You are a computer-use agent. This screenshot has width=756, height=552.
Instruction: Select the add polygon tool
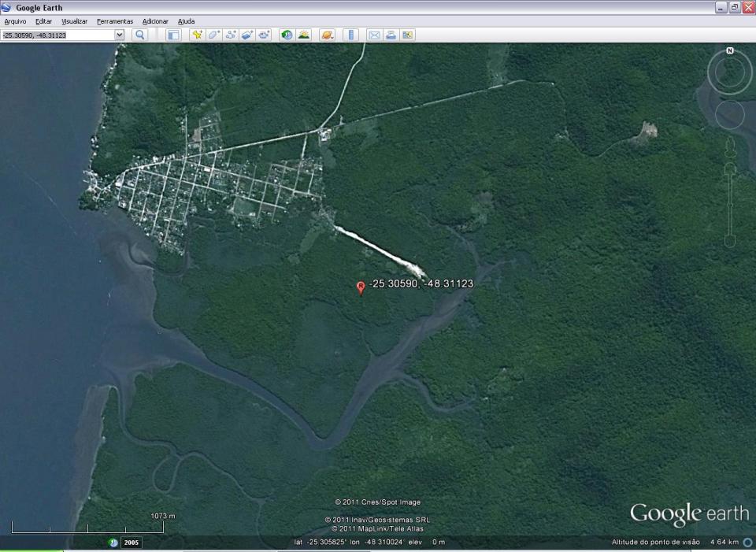(x=214, y=35)
